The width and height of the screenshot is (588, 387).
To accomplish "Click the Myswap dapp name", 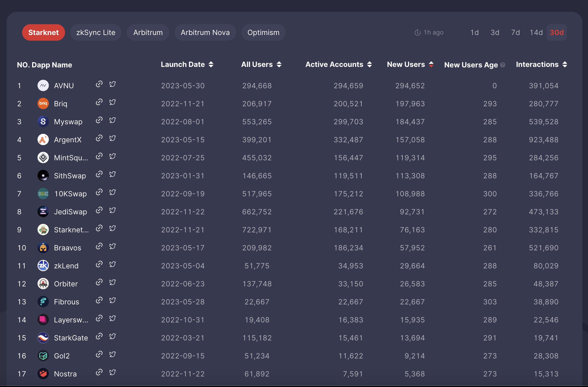I will pos(68,122).
